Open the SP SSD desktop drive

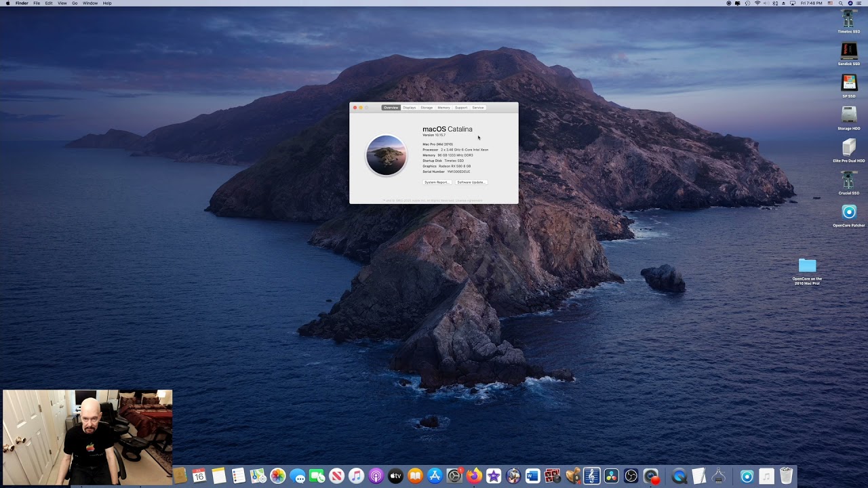848,83
